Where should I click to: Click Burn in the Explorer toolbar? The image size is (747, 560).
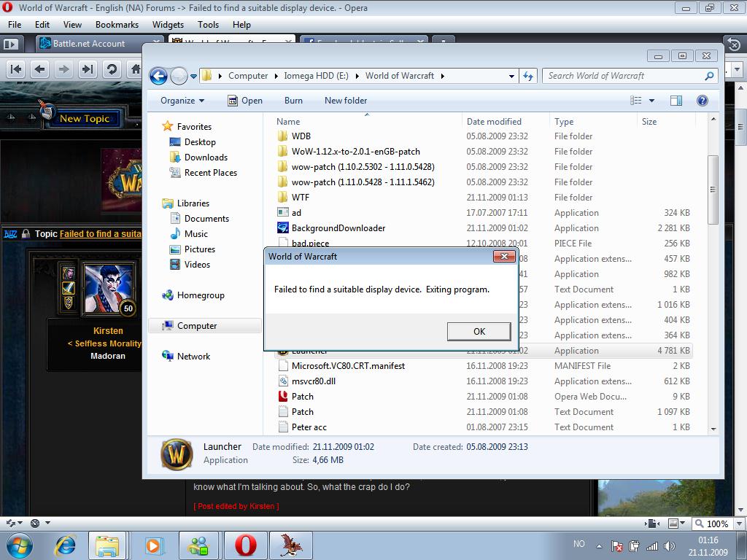coord(293,101)
